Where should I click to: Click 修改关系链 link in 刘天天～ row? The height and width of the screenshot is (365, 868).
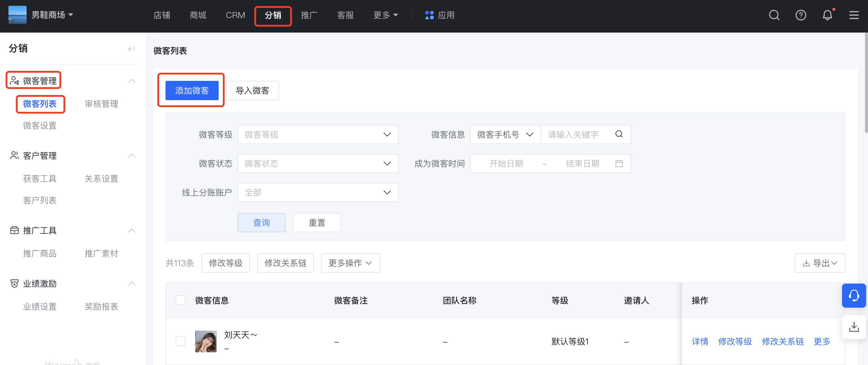tap(783, 341)
